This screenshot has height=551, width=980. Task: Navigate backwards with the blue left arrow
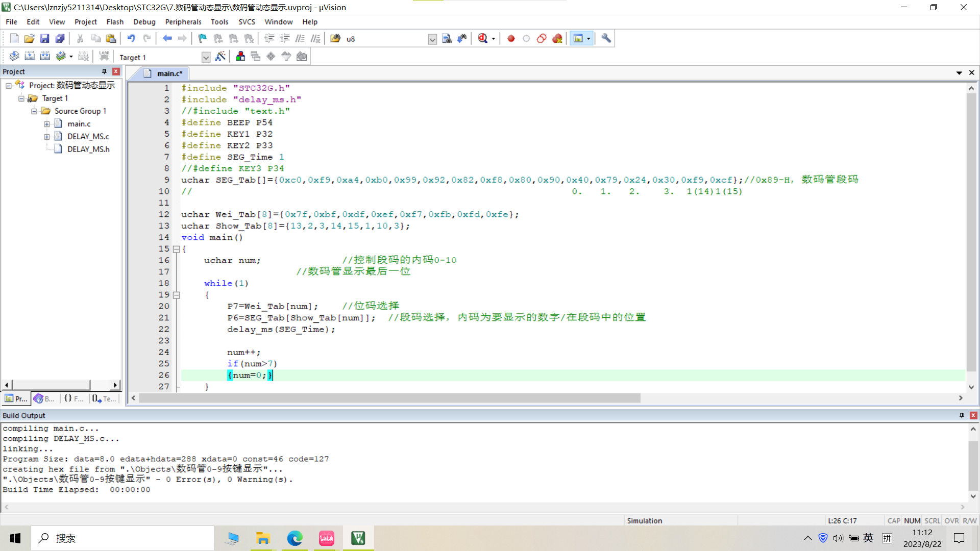point(167,38)
